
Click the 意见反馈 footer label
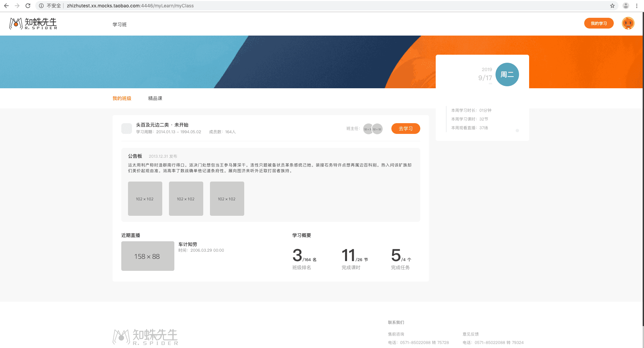[x=471, y=334]
